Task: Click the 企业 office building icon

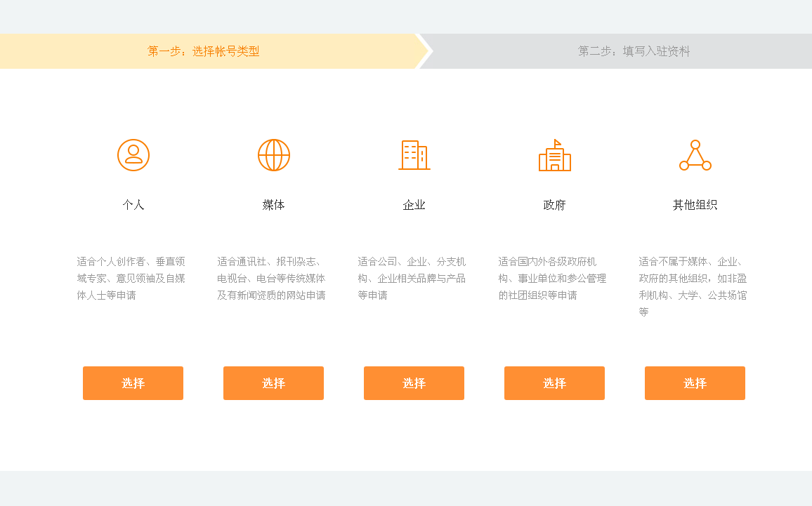Action: (x=414, y=156)
